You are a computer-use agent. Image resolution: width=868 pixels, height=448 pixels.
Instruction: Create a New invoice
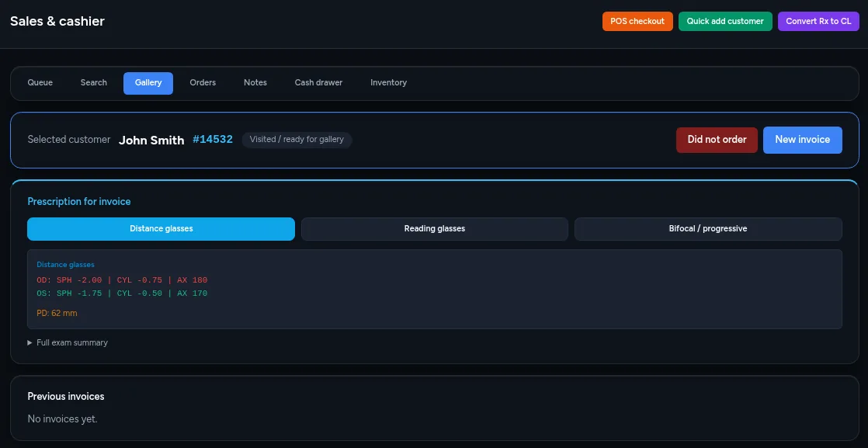point(803,140)
